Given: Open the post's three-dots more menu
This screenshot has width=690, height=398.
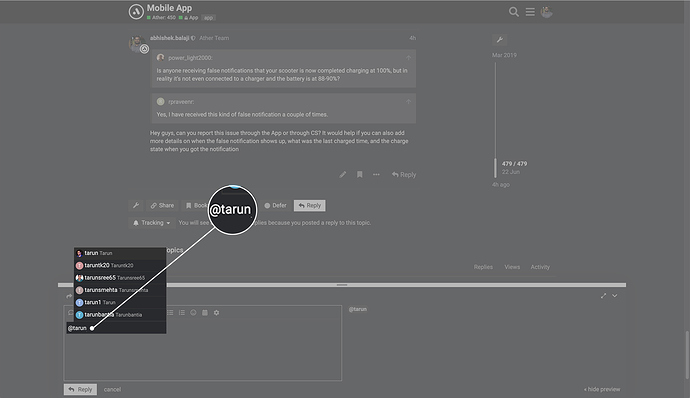Looking at the screenshot, I should (x=376, y=174).
